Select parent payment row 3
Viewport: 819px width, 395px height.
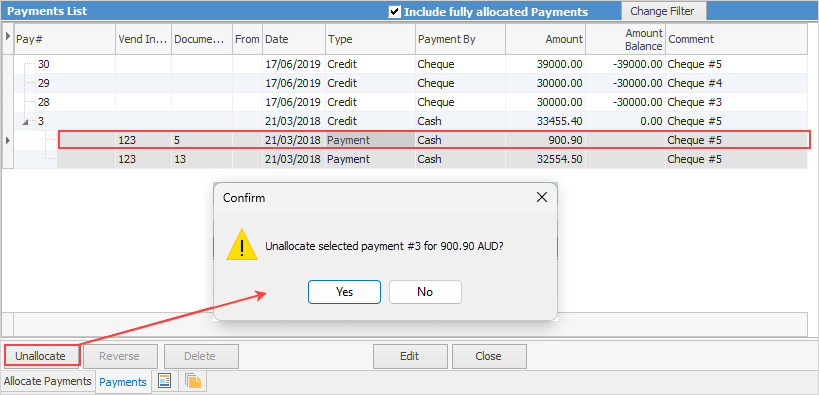(411, 121)
